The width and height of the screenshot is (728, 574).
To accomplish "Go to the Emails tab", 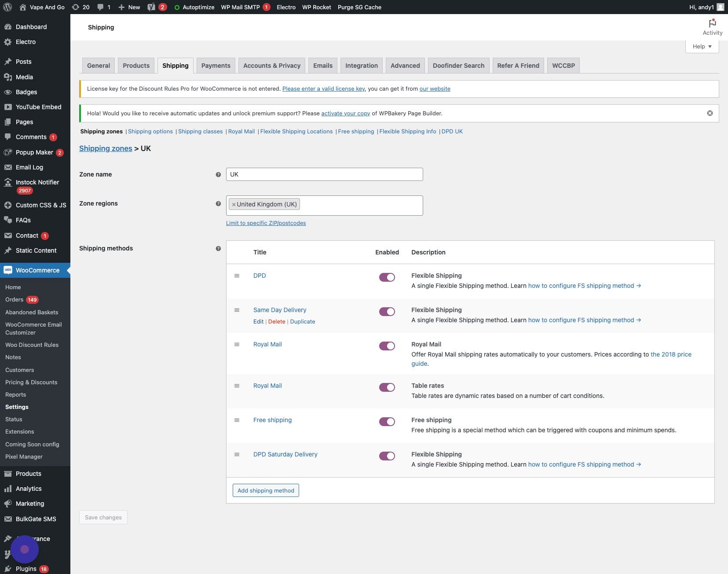I will [323, 66].
